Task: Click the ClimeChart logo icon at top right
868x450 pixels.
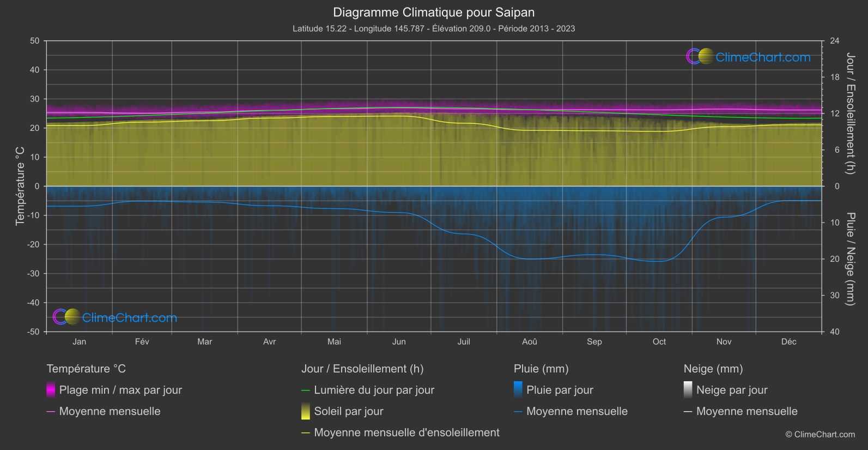Action: tap(700, 57)
